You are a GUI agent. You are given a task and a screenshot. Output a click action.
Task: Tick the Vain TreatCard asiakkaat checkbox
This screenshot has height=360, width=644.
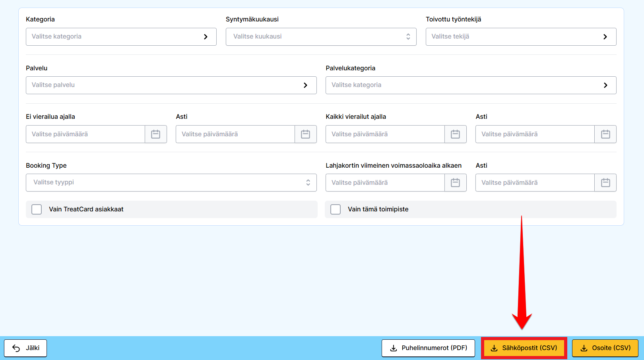pos(37,209)
